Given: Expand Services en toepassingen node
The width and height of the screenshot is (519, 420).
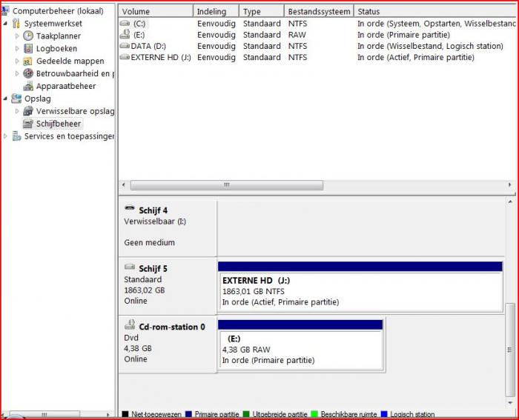Looking at the screenshot, I should click(5, 136).
